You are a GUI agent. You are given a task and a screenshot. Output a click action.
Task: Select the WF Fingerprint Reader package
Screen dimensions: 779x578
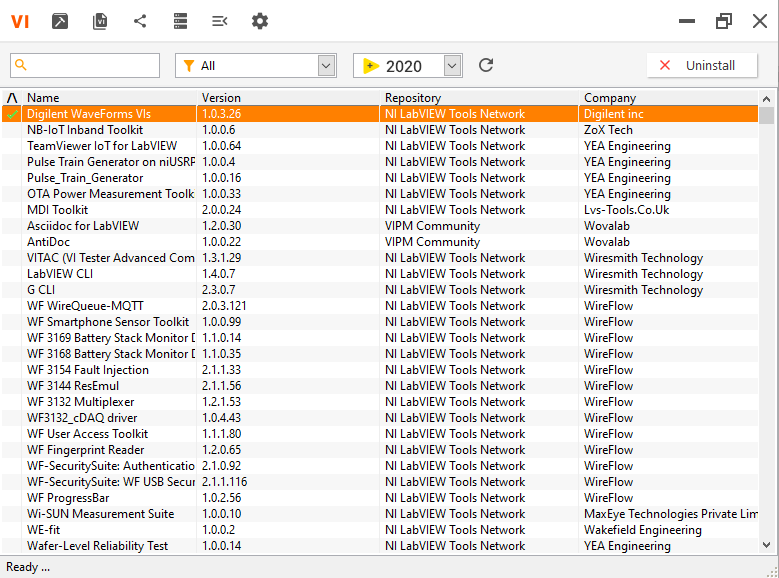(380, 449)
